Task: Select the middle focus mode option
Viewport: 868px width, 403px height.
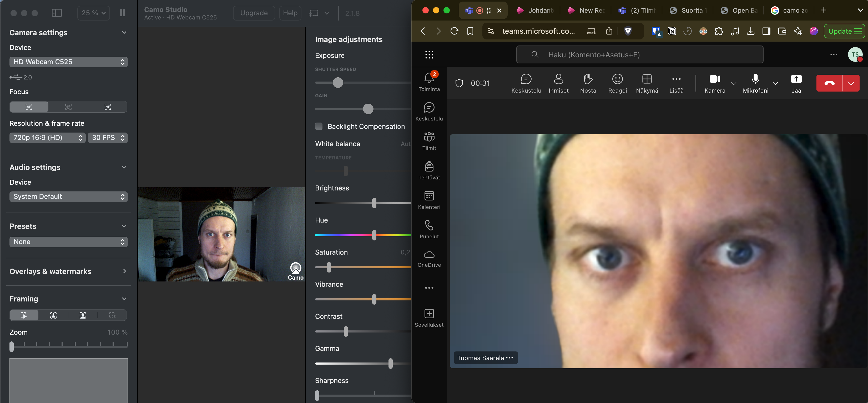Action: click(x=68, y=107)
